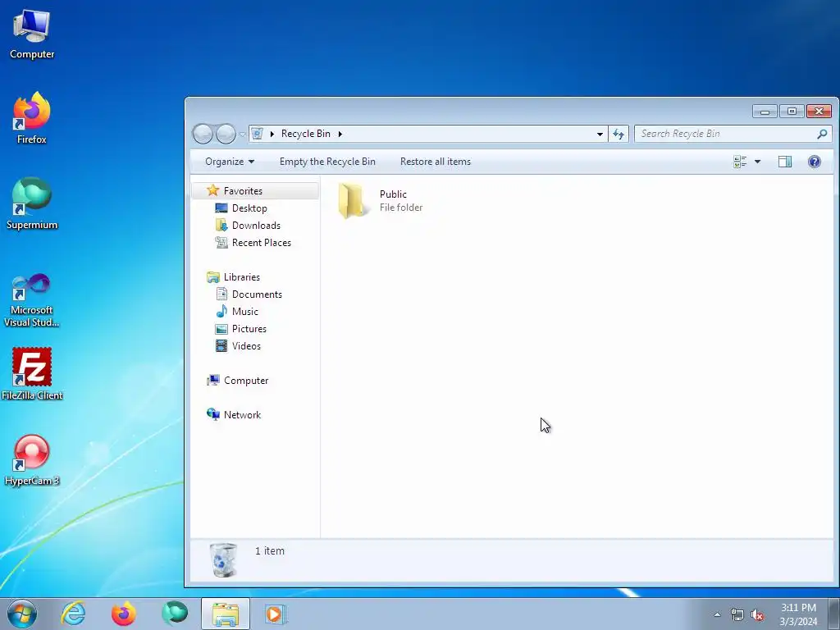Click the Recycle Bin icon in details pane
Image resolution: width=840 pixels, height=630 pixels.
coord(223,559)
